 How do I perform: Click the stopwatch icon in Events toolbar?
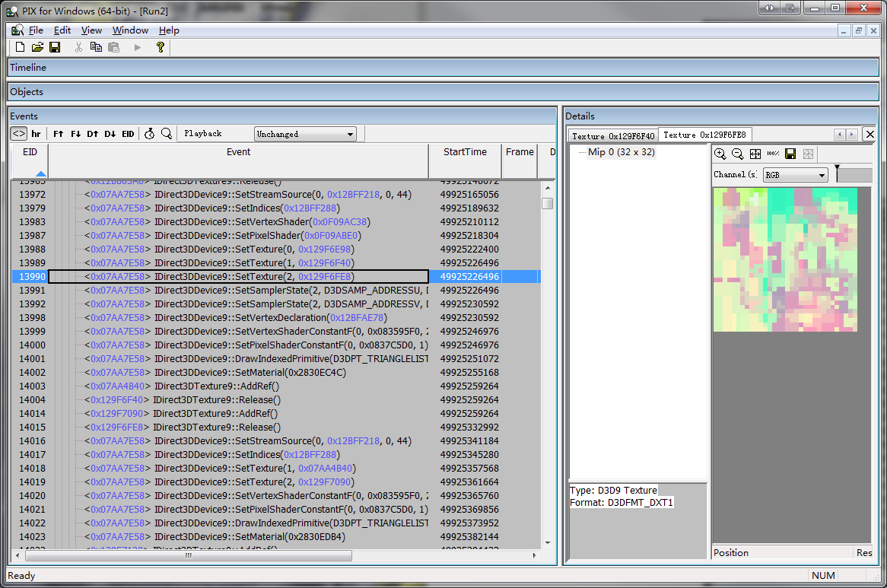tap(149, 134)
